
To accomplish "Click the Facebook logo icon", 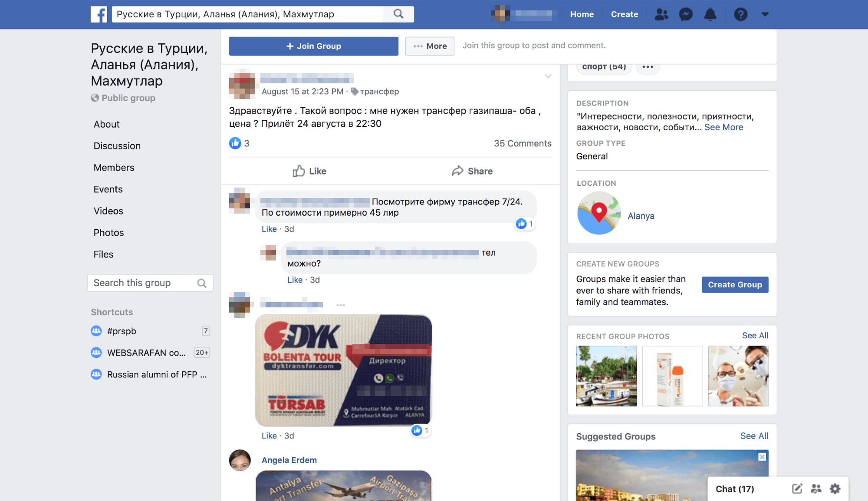I will [99, 14].
